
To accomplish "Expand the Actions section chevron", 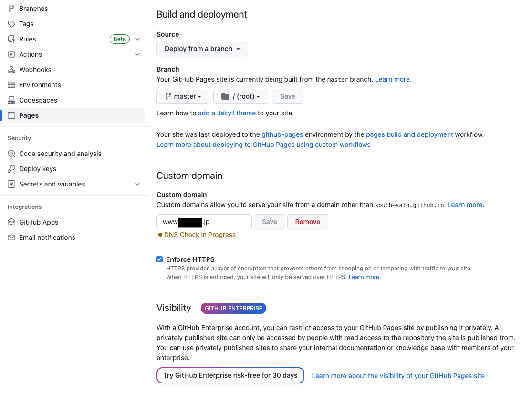I will point(137,54).
